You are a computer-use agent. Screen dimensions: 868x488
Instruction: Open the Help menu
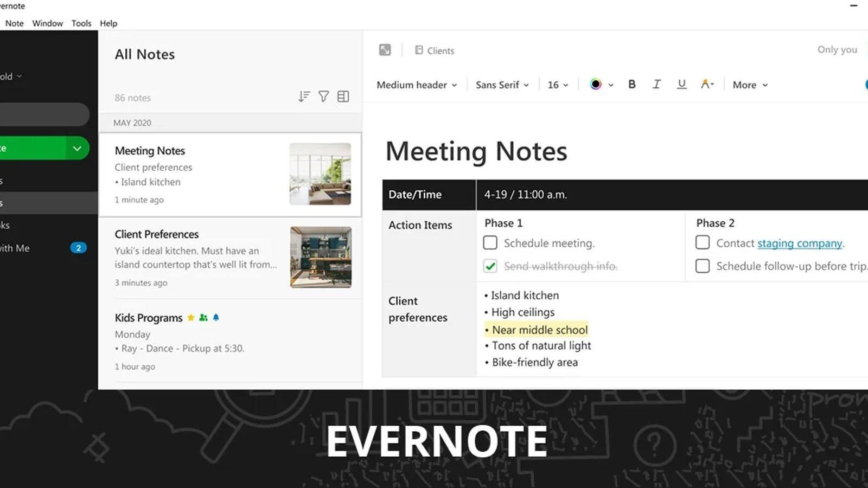coord(108,23)
